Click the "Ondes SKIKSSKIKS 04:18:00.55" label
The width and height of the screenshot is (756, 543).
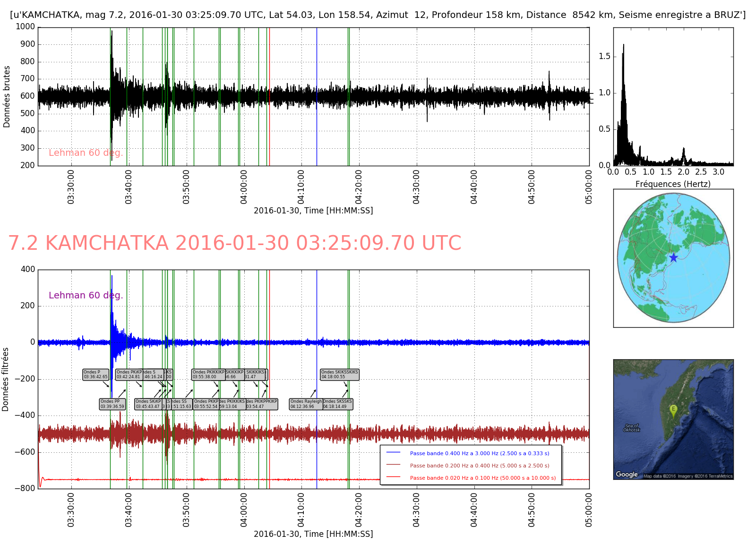pyautogui.click(x=339, y=374)
